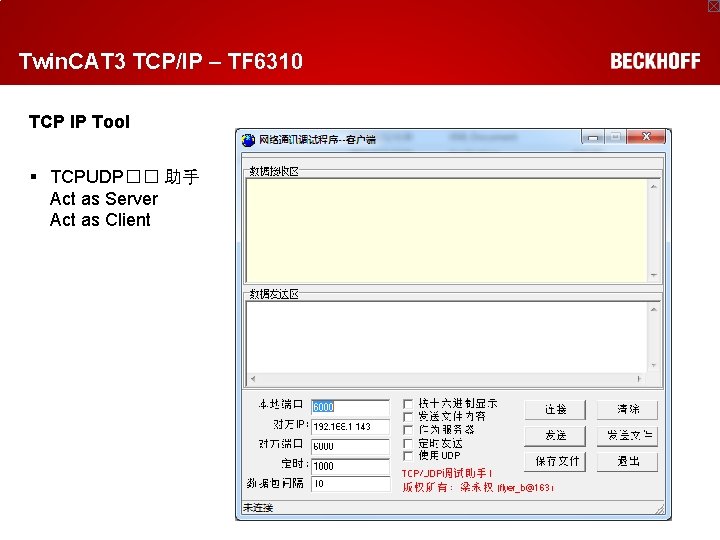Minimize the network debug client window
The height and width of the screenshot is (540, 720).
coord(593,137)
